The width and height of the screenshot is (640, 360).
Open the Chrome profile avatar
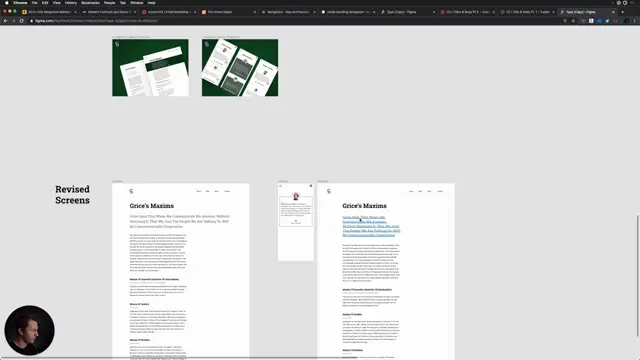[x=627, y=21]
